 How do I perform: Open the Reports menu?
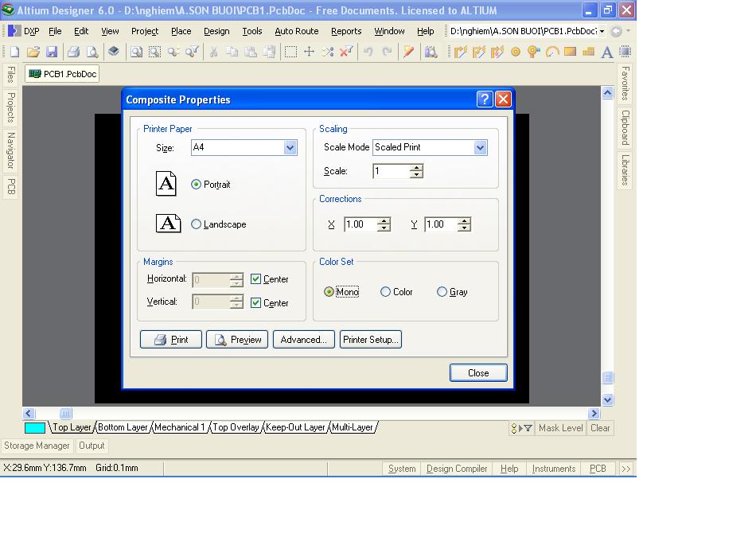(346, 31)
